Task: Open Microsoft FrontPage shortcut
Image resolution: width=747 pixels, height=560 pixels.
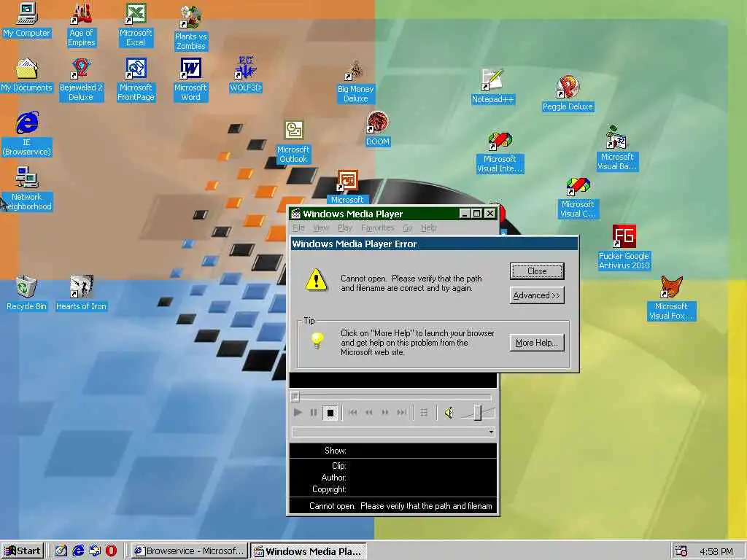Action: click(x=136, y=79)
